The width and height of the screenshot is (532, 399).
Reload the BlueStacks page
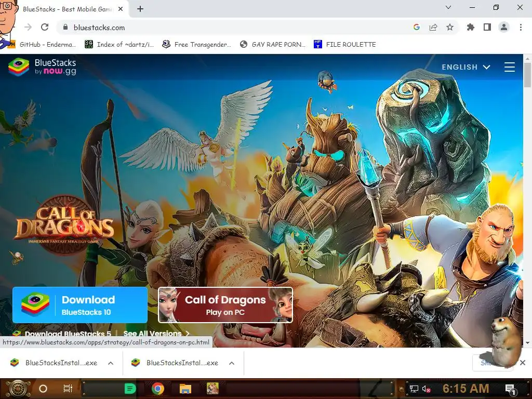[x=45, y=27]
